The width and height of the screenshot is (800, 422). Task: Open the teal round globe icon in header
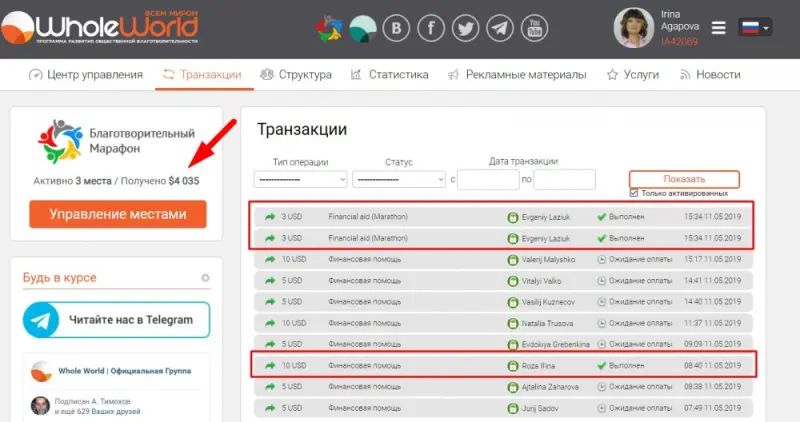(x=363, y=28)
